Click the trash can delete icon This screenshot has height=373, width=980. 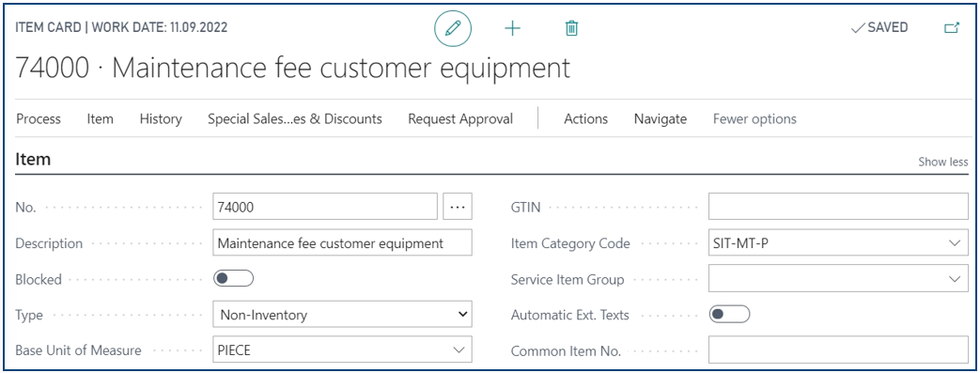[571, 28]
